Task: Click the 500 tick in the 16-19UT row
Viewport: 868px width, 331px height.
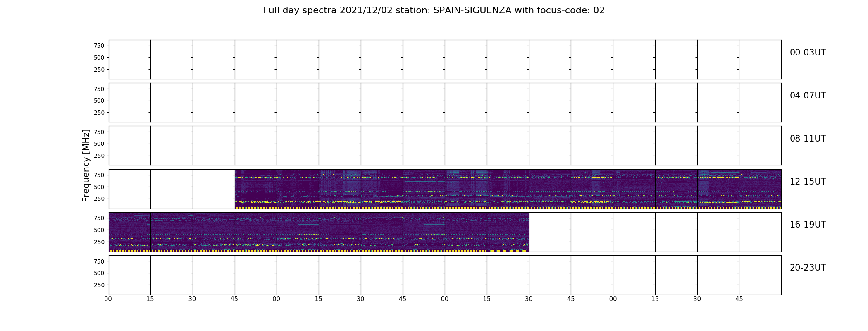Action: [99, 230]
